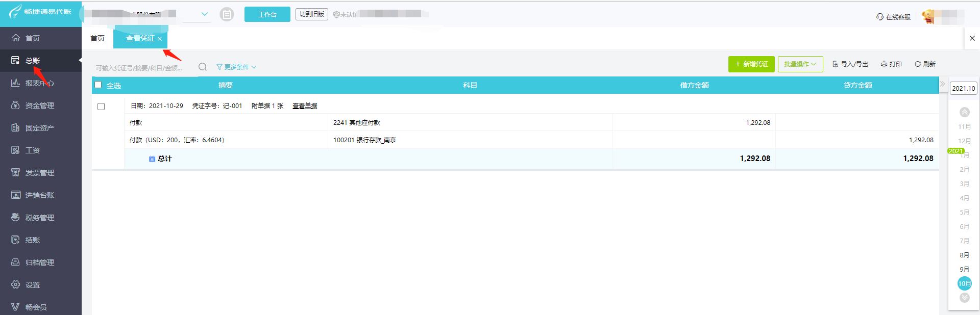Viewport: 980px width, 315px height.
Task: Select 10月 in the month timeline
Action: pyautogui.click(x=965, y=283)
